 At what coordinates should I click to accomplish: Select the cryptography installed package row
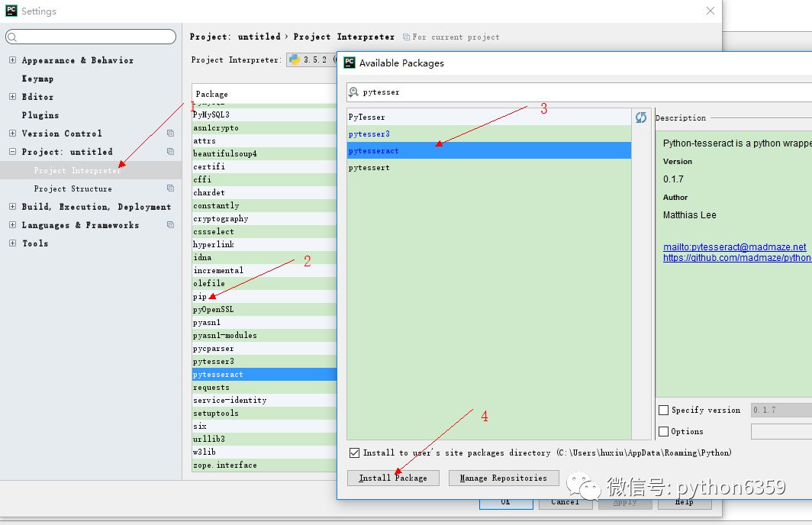(264, 218)
